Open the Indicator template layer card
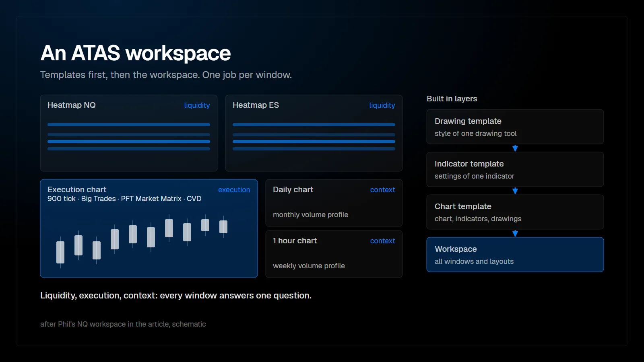The width and height of the screenshot is (644, 362). click(x=515, y=169)
